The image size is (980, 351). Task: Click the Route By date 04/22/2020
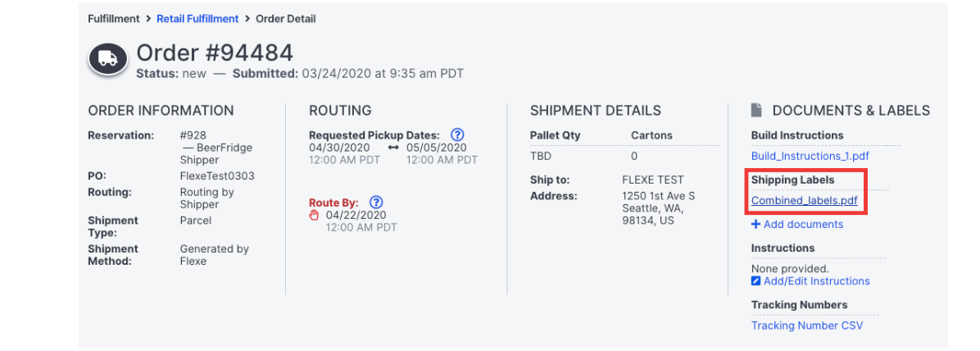pos(354,215)
